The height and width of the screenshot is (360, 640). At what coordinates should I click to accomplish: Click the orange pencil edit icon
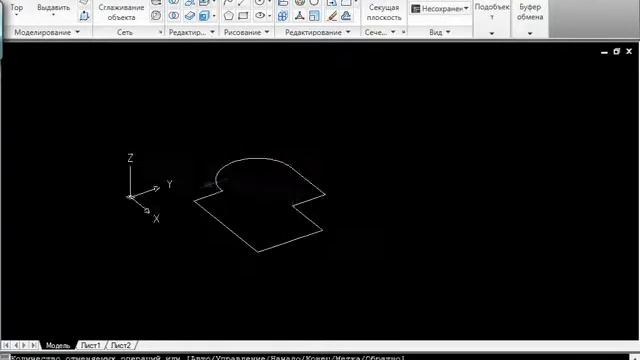(x=332, y=16)
